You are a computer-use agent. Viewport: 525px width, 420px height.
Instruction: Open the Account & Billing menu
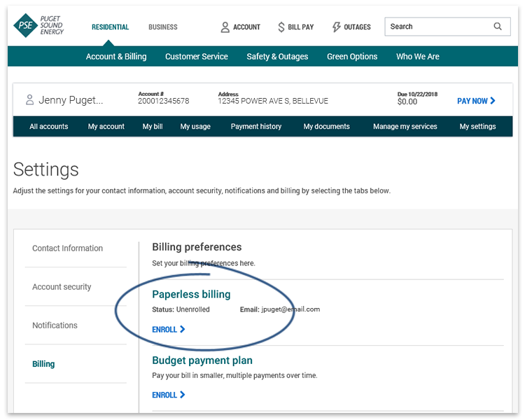pyautogui.click(x=116, y=56)
